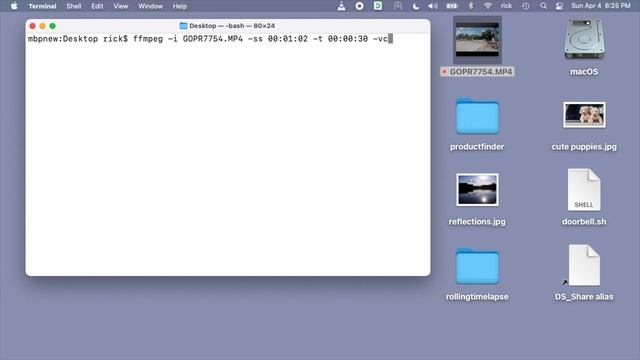This screenshot has width=640, height=360.
Task: Toggle the Do Not Disturb moon icon
Action: [416, 6]
